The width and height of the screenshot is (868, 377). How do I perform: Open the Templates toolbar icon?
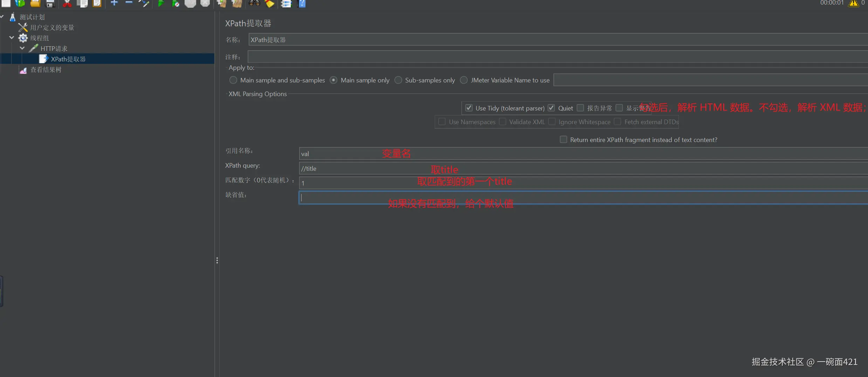(x=20, y=3)
